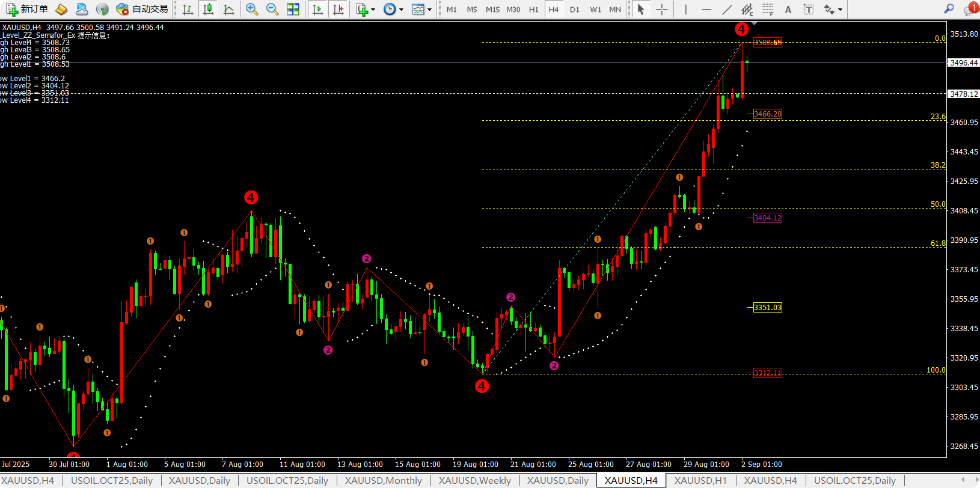Image resolution: width=980 pixels, height=488 pixels.
Task: Open the search magnifier in toolbar
Action: [949, 9]
